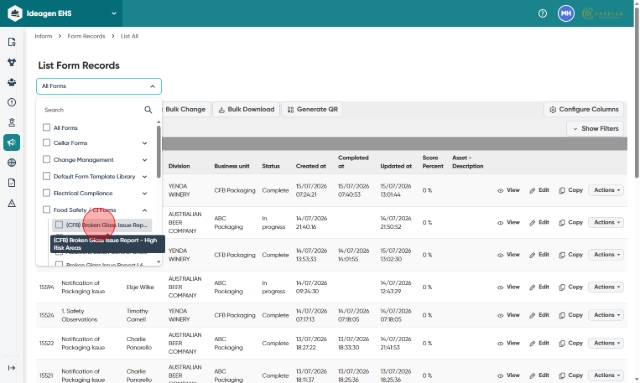Check the (CFB) Broken Glass Issue Report checkbox
This screenshot has width=640, height=383.
[59, 225]
